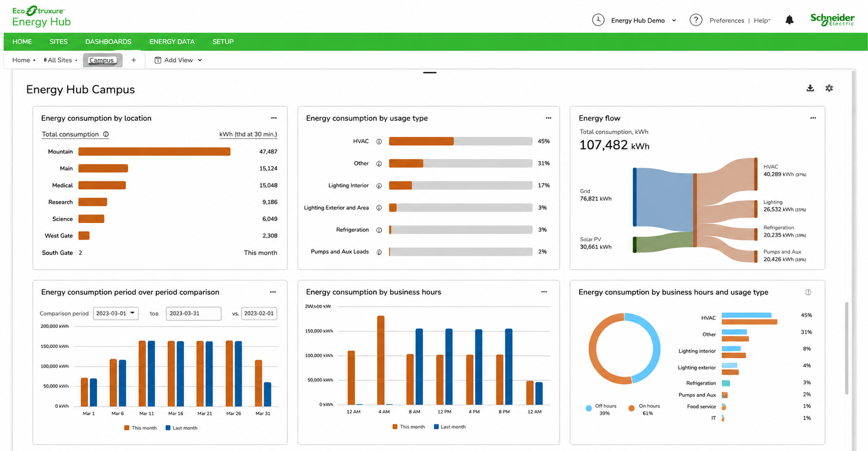Toggle This month legend in period comparison chart

pyautogui.click(x=140, y=428)
